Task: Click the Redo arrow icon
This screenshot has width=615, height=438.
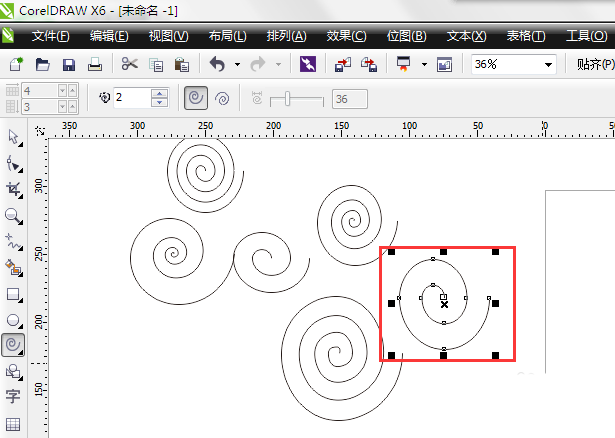Action: [x=258, y=64]
